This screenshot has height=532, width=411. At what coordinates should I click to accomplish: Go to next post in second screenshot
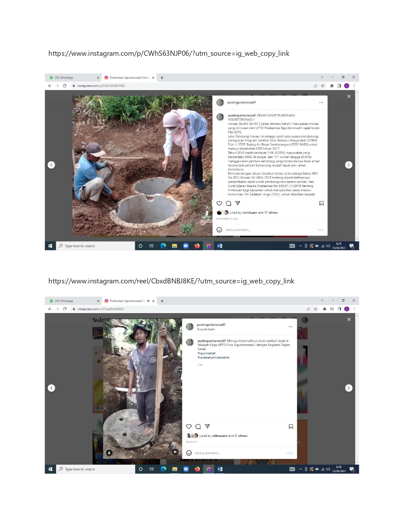pos(348,388)
